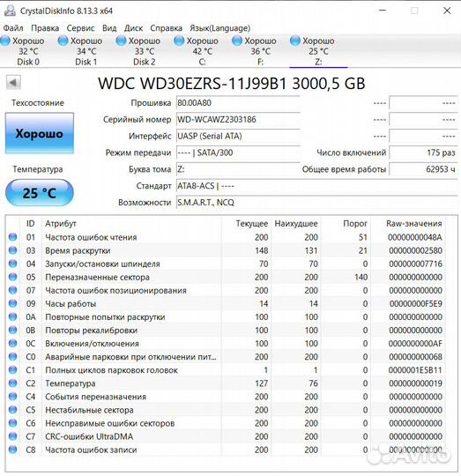The width and height of the screenshot is (461, 476).
Task: Click status dot for attribute C7
Action: (x=12, y=436)
